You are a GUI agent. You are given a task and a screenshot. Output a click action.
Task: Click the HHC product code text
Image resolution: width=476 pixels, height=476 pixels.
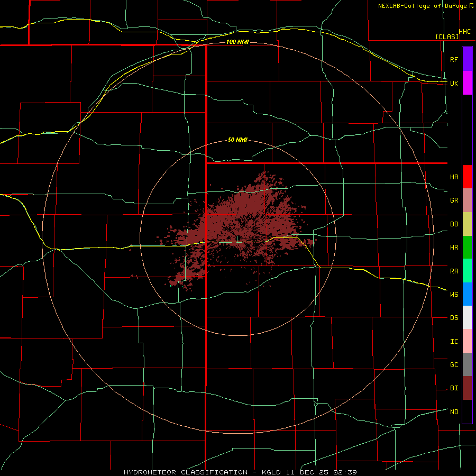click(464, 32)
